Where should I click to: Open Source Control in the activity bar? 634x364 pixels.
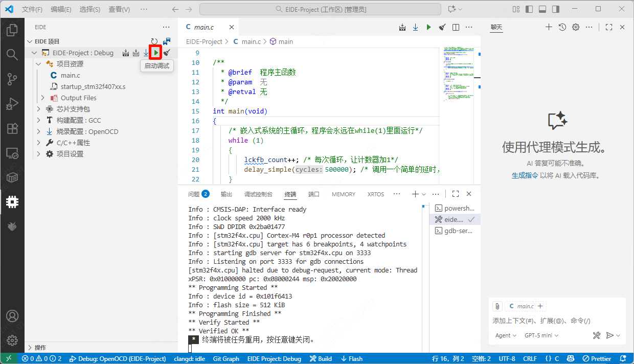[x=12, y=79]
